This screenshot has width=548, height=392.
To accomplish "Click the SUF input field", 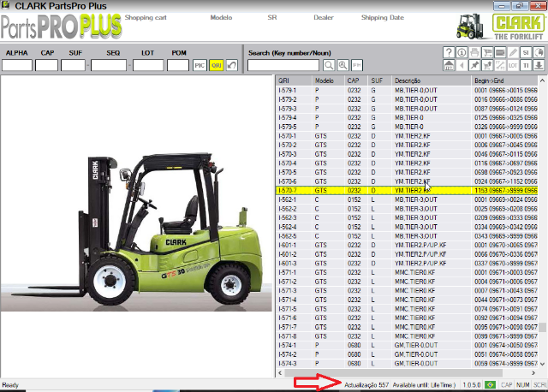I will pyautogui.click(x=73, y=65).
